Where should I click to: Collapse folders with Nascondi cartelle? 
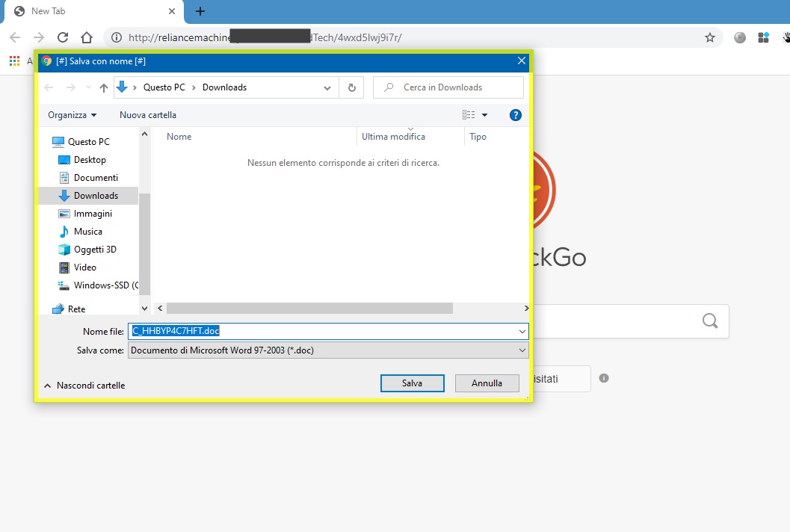(84, 386)
